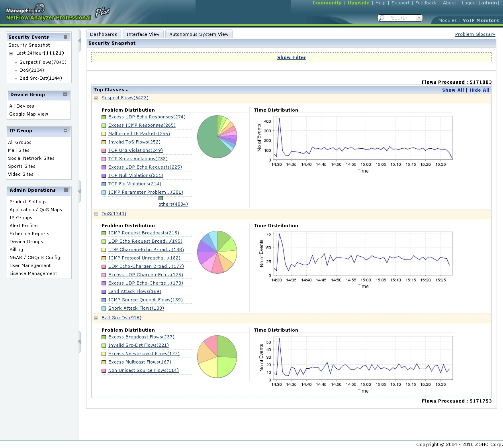Click green swatch for Excess UDP Echo Responses
This screenshot has height=448, width=503.
pos(104,117)
